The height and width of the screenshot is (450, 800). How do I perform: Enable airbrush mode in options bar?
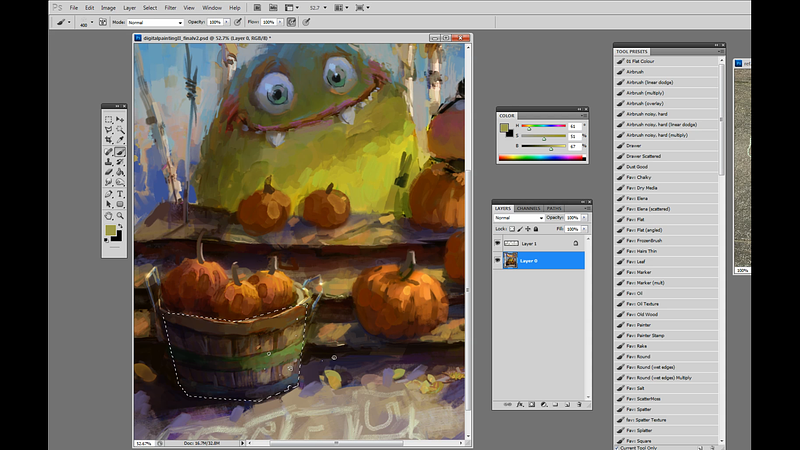click(x=291, y=22)
